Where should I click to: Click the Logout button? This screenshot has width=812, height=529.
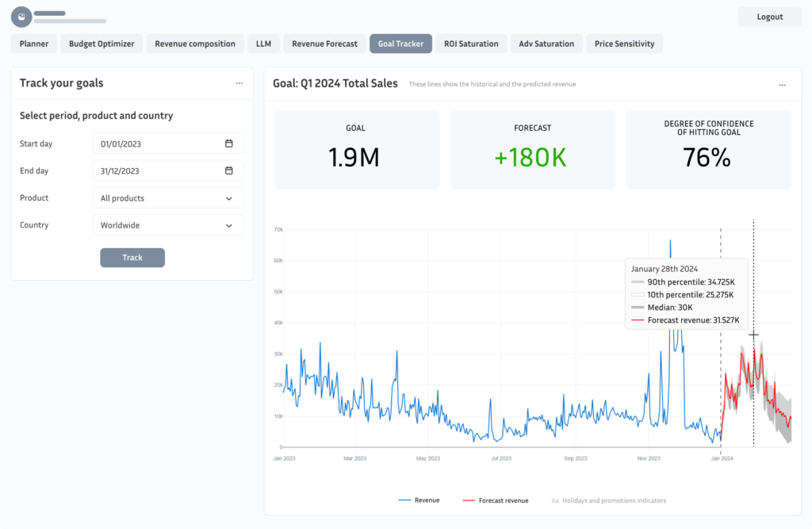coord(769,17)
